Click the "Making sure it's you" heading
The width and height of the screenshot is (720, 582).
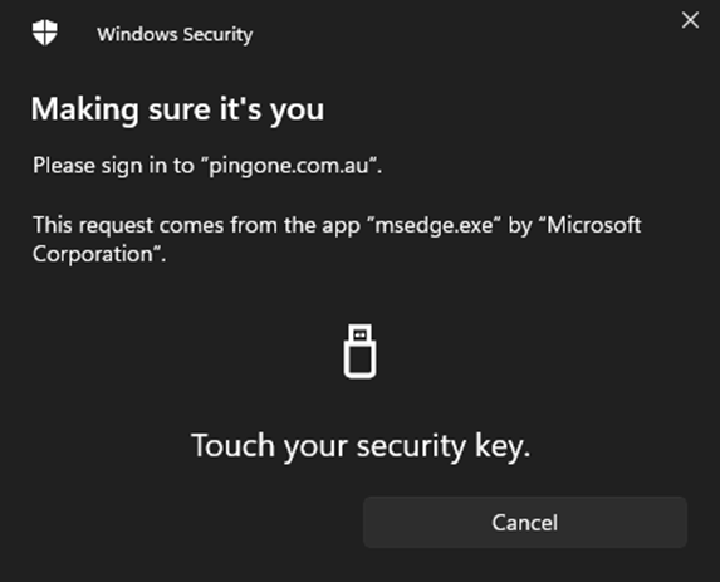[178, 108]
